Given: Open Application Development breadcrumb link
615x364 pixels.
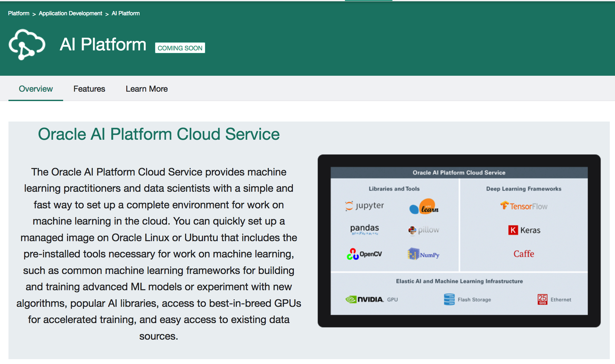Looking at the screenshot, I should click(70, 13).
